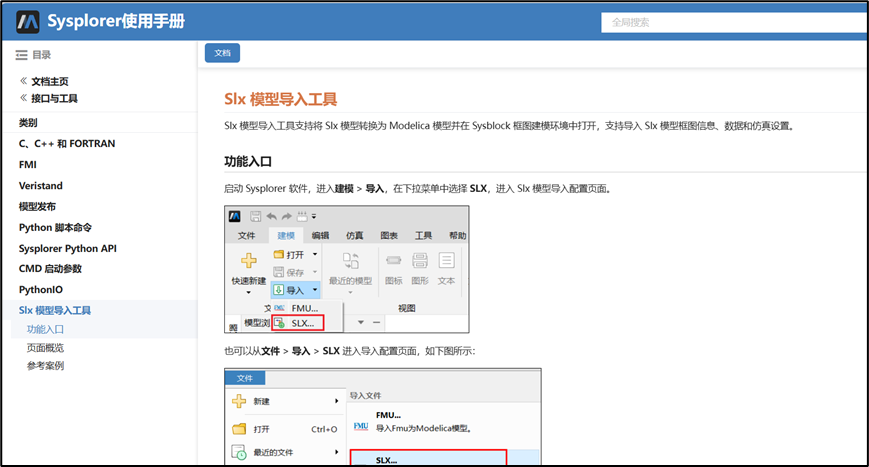Click the 导入 icon in ribbon
The width and height of the screenshot is (869, 467).
click(x=279, y=290)
